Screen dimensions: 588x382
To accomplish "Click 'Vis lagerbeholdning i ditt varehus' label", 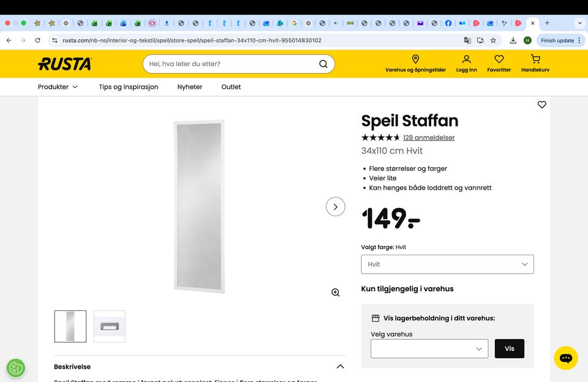I will (x=439, y=318).
